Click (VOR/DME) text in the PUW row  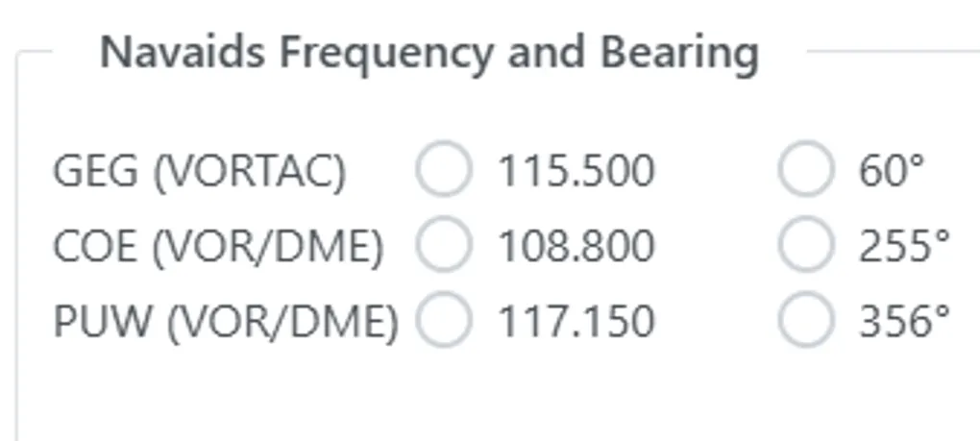click(282, 322)
